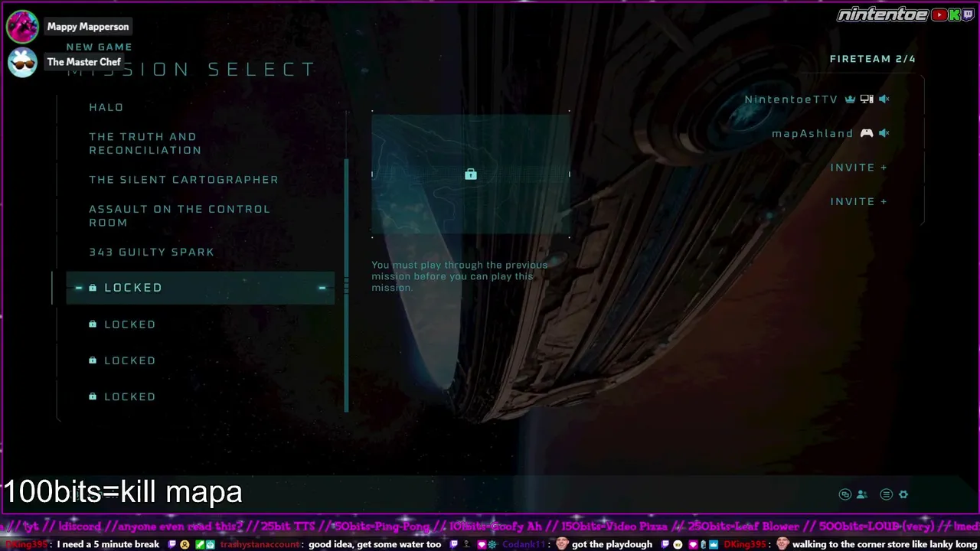This screenshot has width=980, height=551.
Task: Click the NintentoeTTV player name
Action: tap(792, 99)
